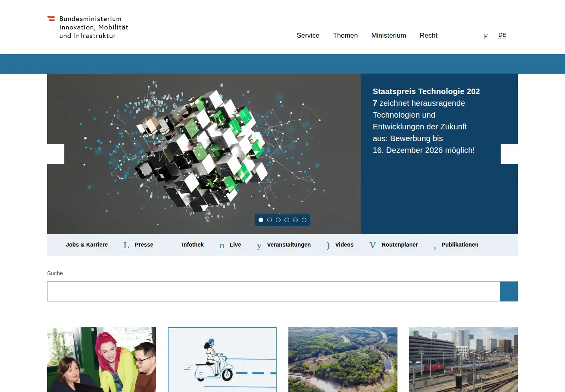Image resolution: width=565 pixels, height=392 pixels.
Task: Select second carousel slide dot
Action: click(x=270, y=220)
